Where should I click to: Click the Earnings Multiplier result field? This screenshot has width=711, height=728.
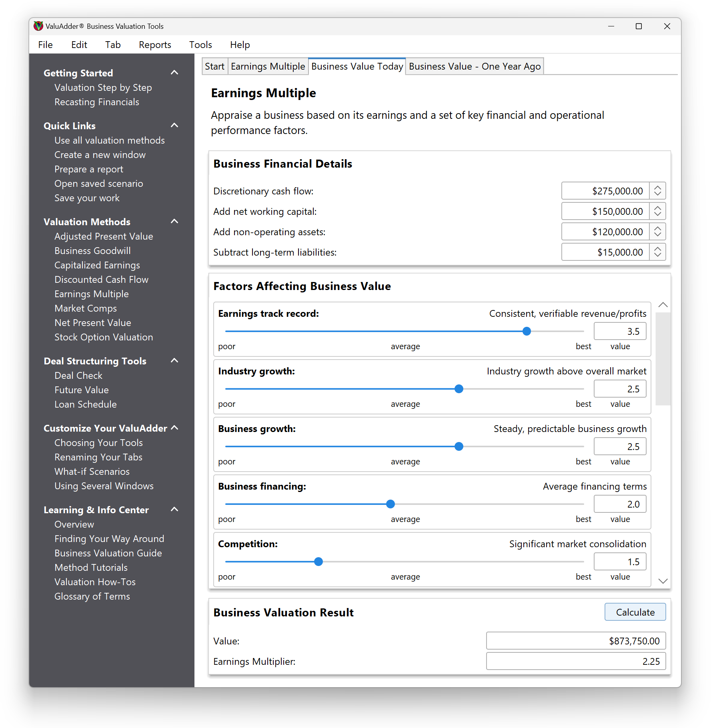click(x=576, y=661)
